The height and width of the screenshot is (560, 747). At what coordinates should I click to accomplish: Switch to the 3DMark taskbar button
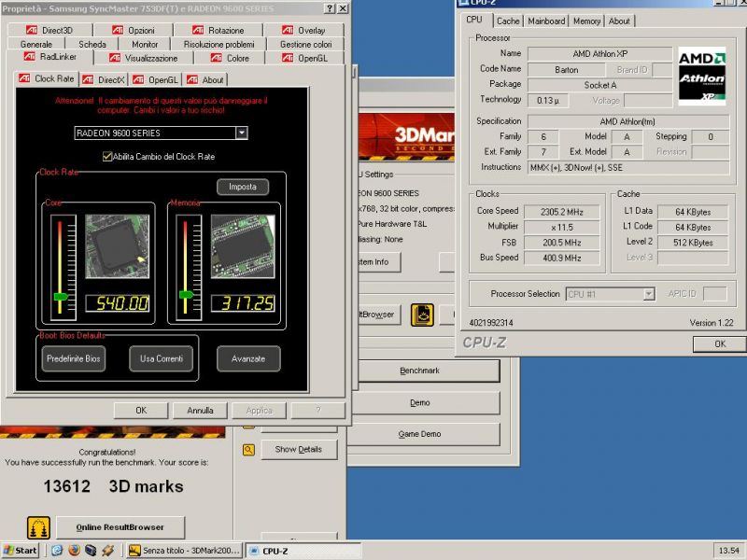tap(185, 551)
